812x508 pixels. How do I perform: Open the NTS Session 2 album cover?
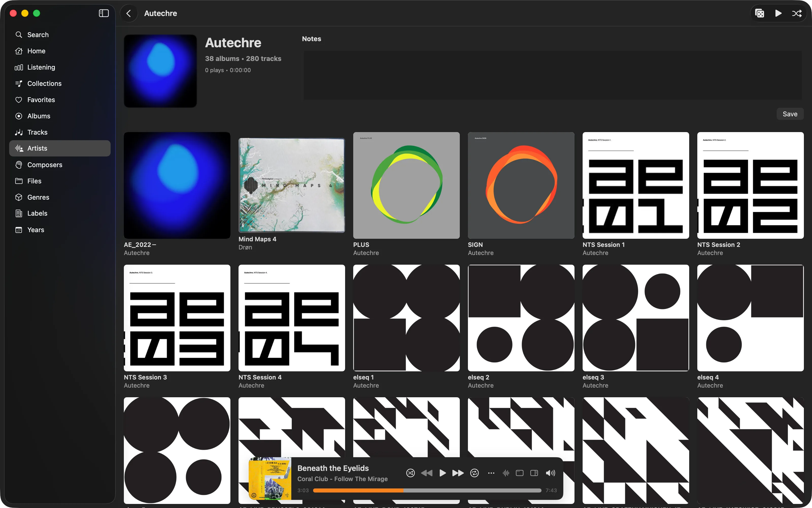point(751,185)
